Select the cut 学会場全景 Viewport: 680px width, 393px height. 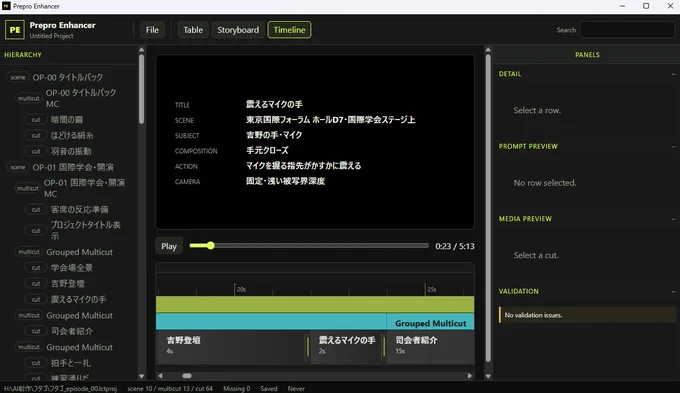[x=72, y=268]
